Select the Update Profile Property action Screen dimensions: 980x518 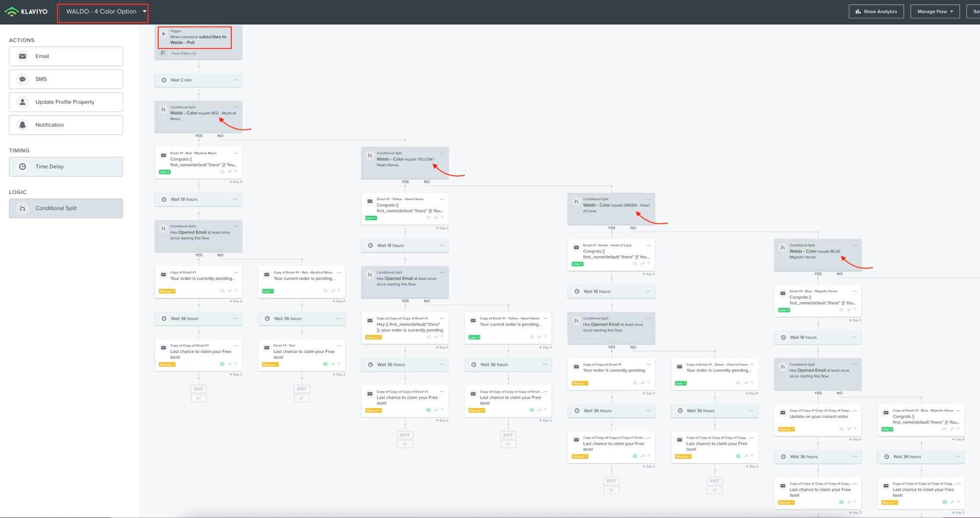click(66, 102)
